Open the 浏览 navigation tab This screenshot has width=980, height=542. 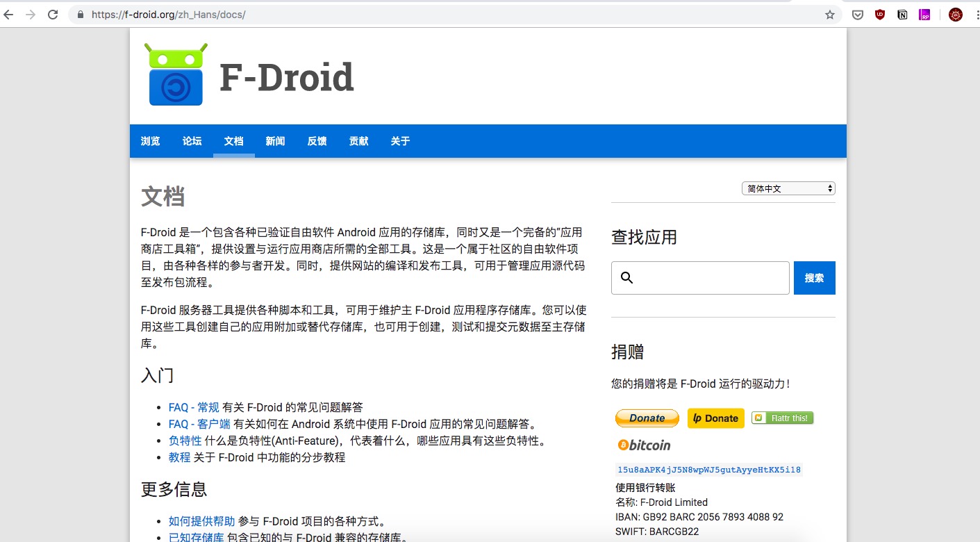point(151,141)
